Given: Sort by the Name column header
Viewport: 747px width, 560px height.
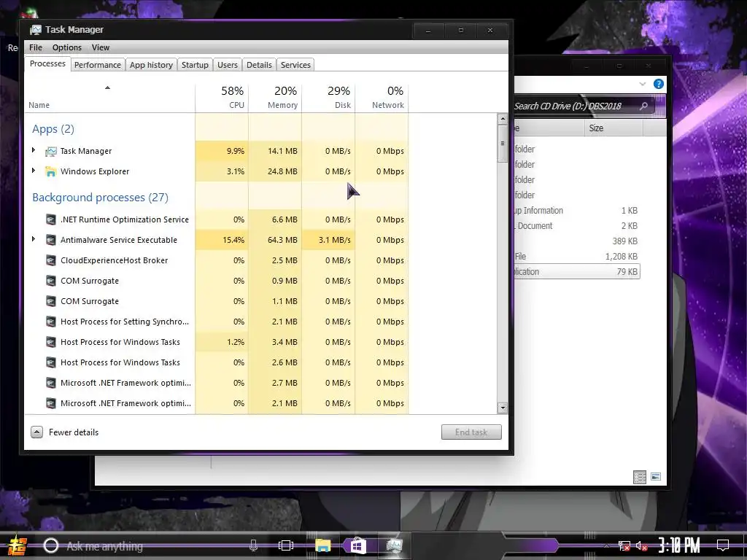Looking at the screenshot, I should click(x=109, y=98).
